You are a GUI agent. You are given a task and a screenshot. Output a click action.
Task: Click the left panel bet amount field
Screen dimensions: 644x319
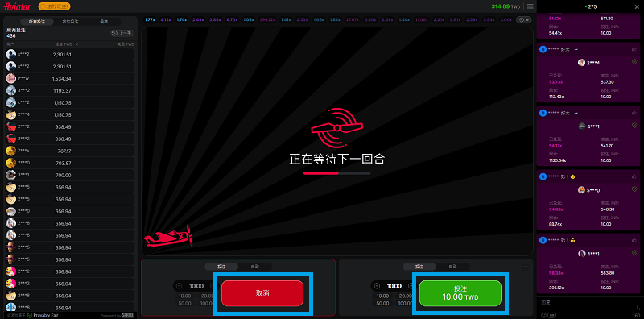196,286
